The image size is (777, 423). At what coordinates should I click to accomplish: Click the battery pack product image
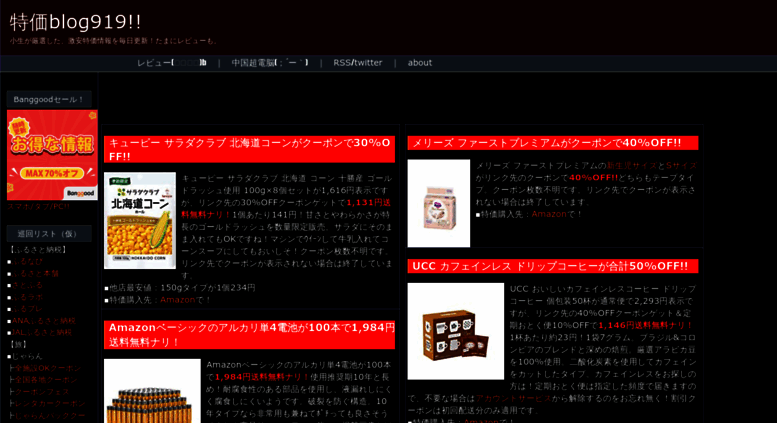pos(152,391)
